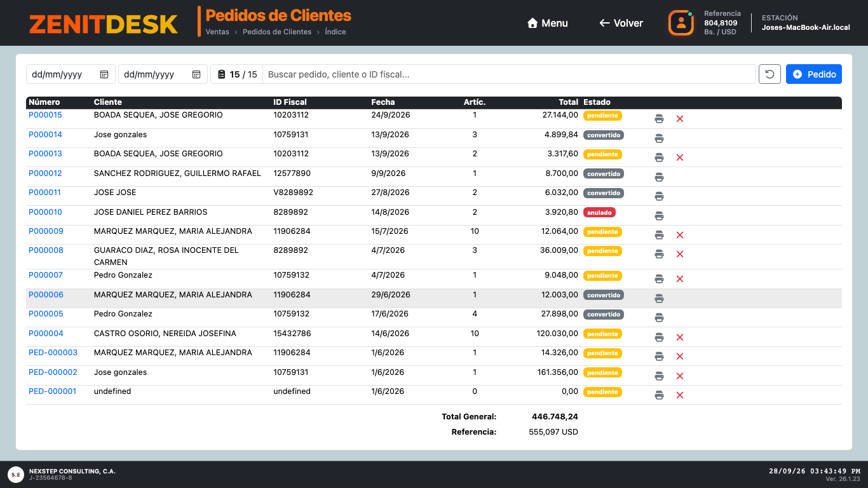868x488 pixels.
Task: Print order P000004 via printer icon
Action: pyautogui.click(x=659, y=337)
